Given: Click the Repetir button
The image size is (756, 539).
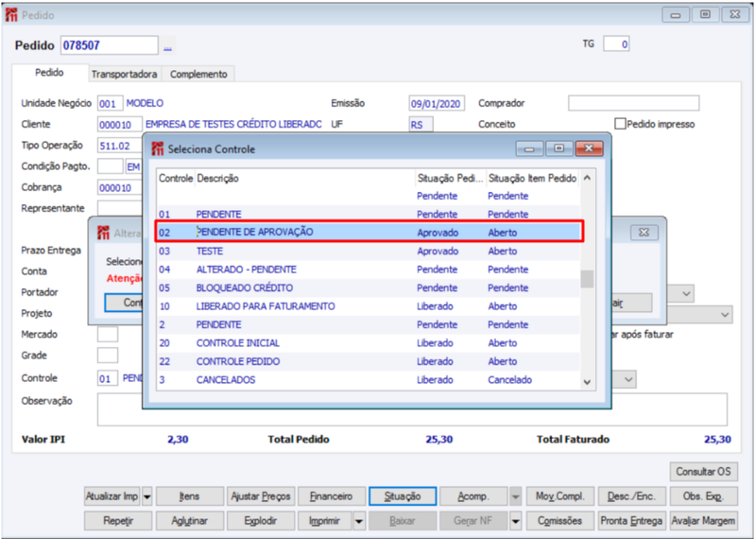Looking at the screenshot, I should pyautogui.click(x=118, y=521).
